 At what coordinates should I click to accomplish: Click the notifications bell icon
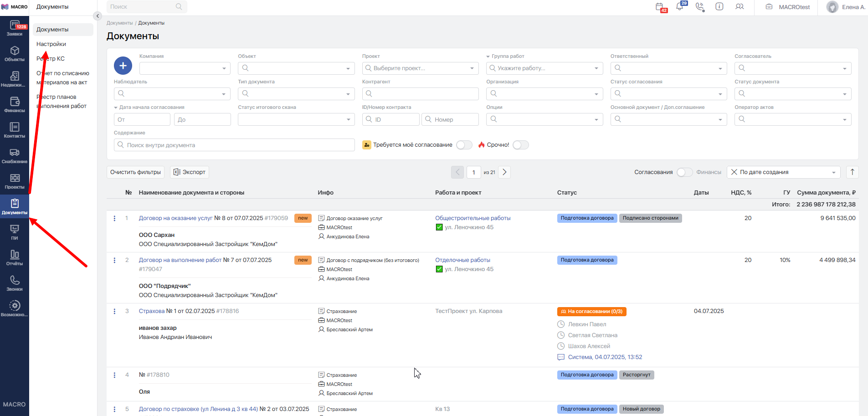pos(680,7)
